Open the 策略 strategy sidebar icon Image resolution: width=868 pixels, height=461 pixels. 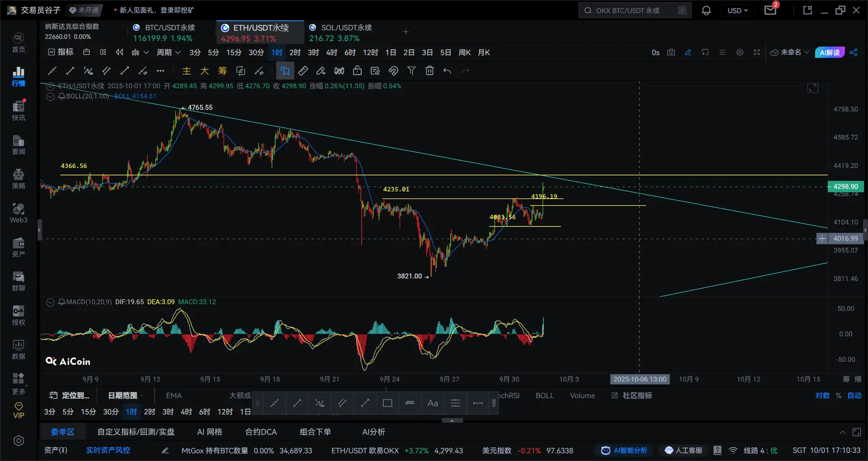pos(19,179)
